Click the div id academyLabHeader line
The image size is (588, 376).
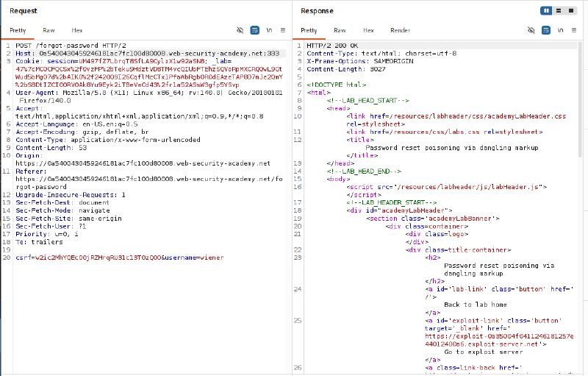point(399,211)
